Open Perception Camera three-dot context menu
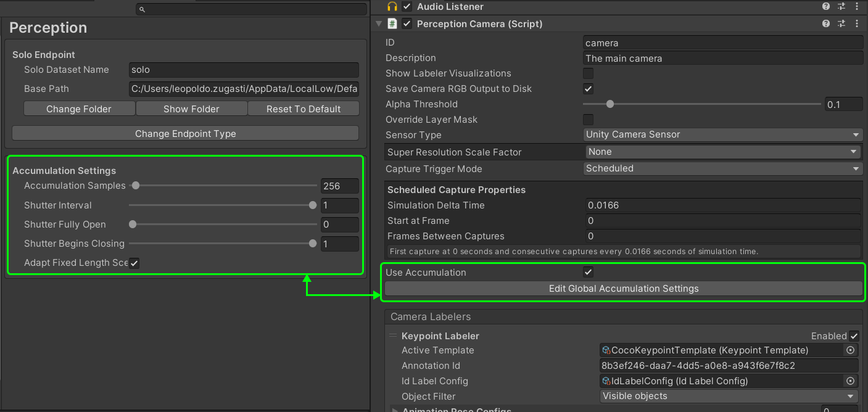Image resolution: width=868 pixels, height=412 pixels. [857, 24]
